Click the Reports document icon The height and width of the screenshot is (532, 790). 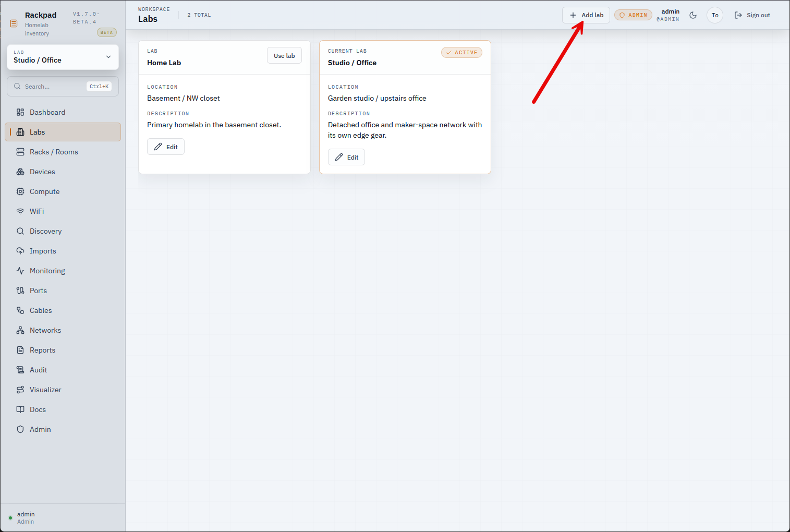tap(20, 350)
